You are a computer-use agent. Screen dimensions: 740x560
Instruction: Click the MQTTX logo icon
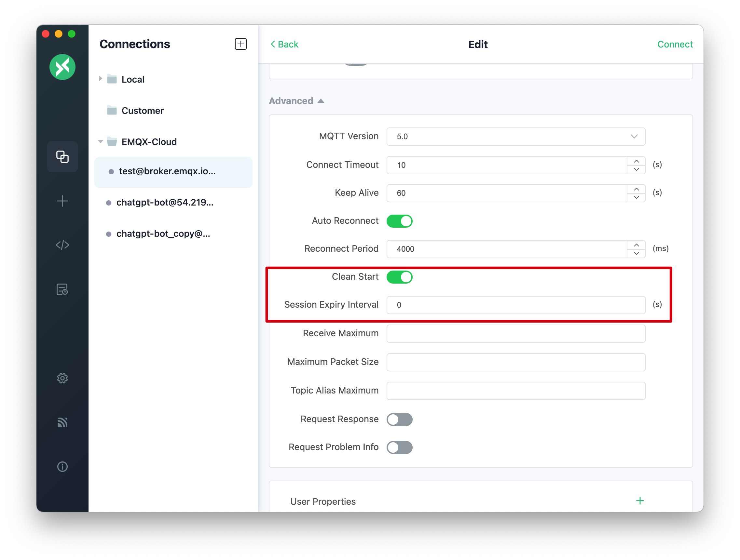[x=62, y=67]
